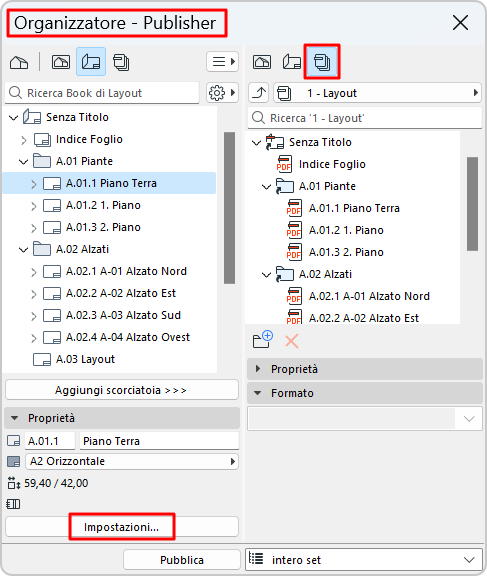Select A.02.2 A-02 Alzato Est PDF item
The height and width of the screenshot is (576, 487).
[x=364, y=318]
